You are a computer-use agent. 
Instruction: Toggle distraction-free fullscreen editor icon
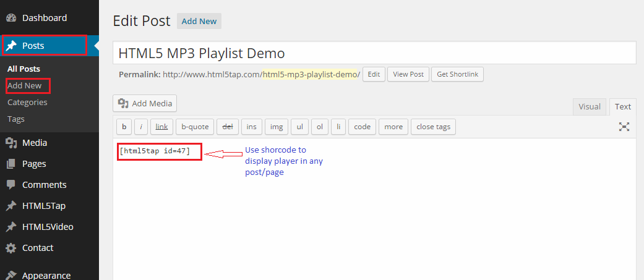point(624,127)
